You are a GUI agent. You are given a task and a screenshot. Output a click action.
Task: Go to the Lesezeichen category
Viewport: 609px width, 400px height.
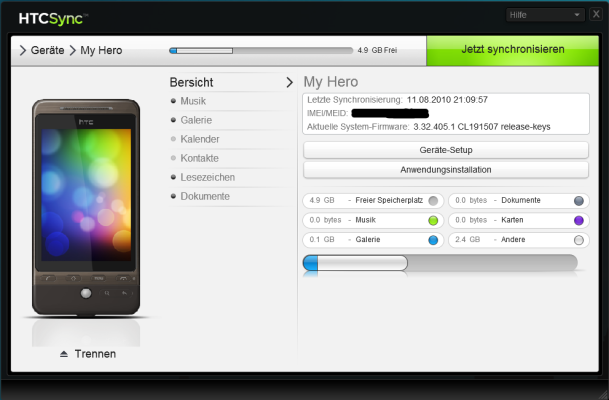pos(207,177)
